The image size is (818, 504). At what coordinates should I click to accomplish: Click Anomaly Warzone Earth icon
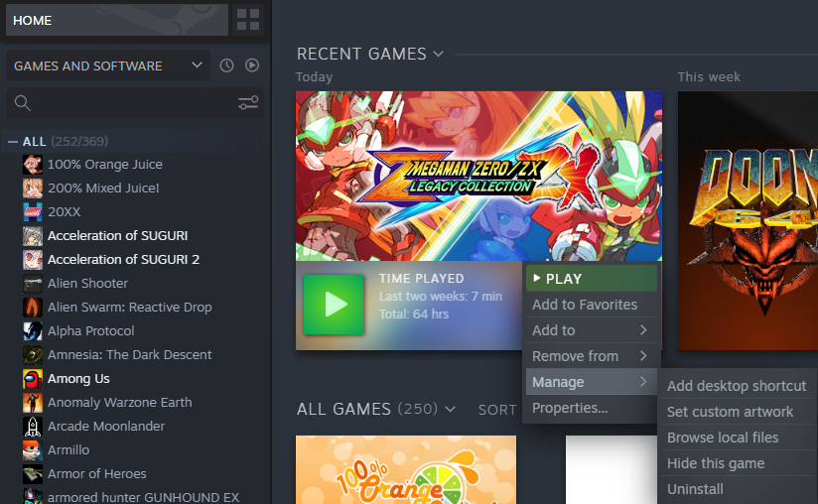click(x=33, y=403)
